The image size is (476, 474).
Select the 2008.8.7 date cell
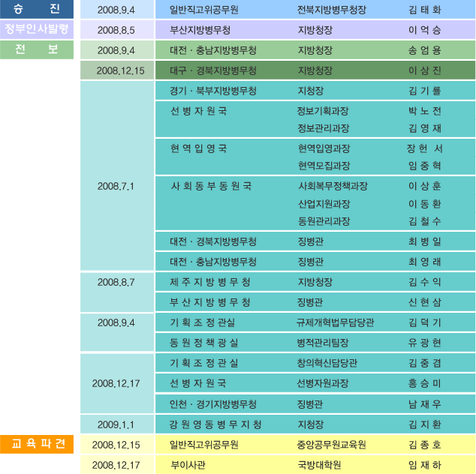point(116,283)
